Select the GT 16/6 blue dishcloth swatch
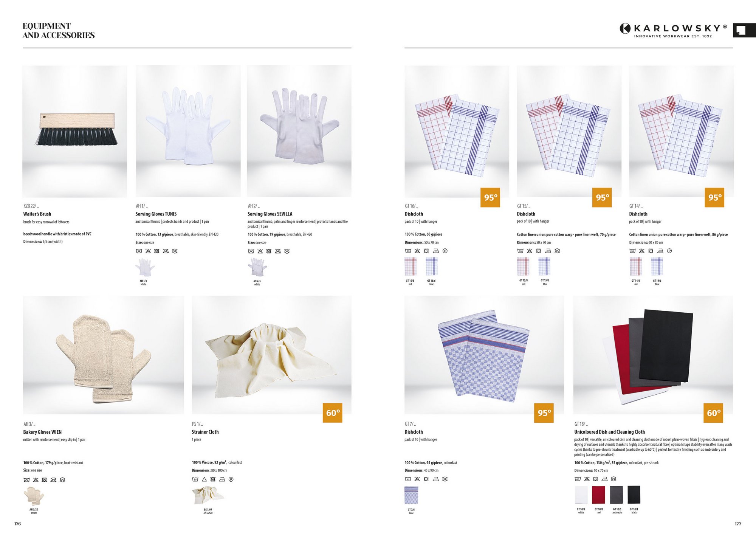 [x=431, y=267]
